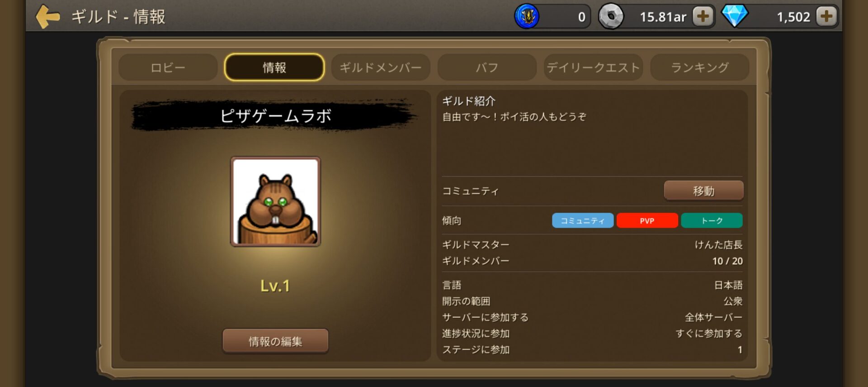868x387 pixels.
Task: Add more gems with the plus button
Action: (x=826, y=16)
